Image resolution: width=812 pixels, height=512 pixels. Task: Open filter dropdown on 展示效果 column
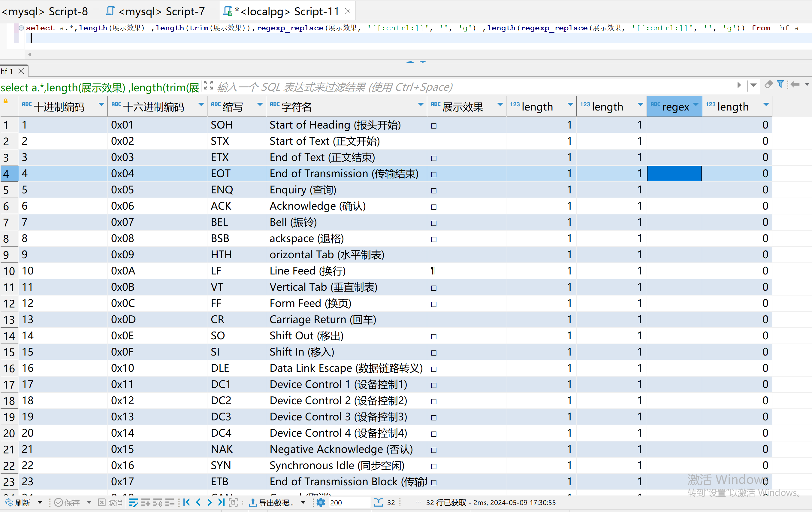click(500, 105)
